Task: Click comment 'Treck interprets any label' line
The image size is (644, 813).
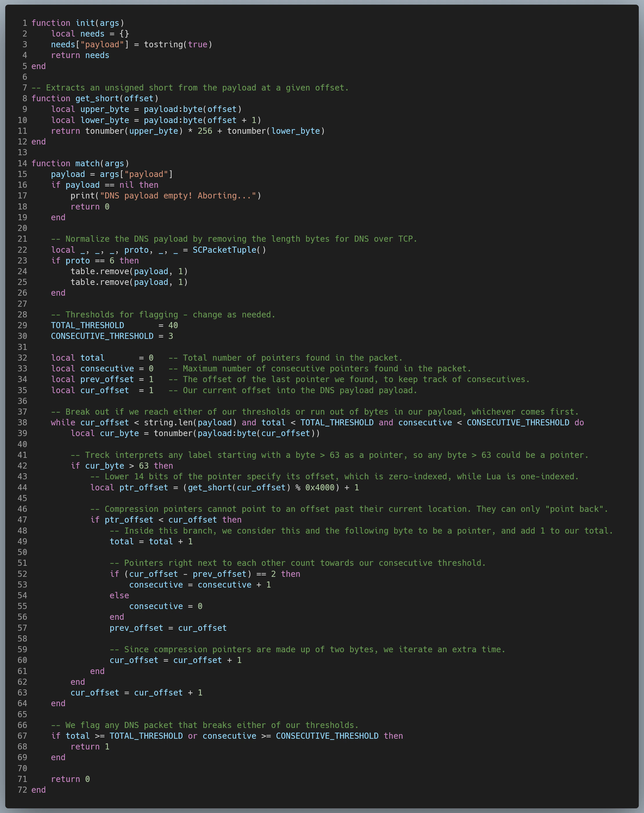Action: pyautogui.click(x=330, y=455)
